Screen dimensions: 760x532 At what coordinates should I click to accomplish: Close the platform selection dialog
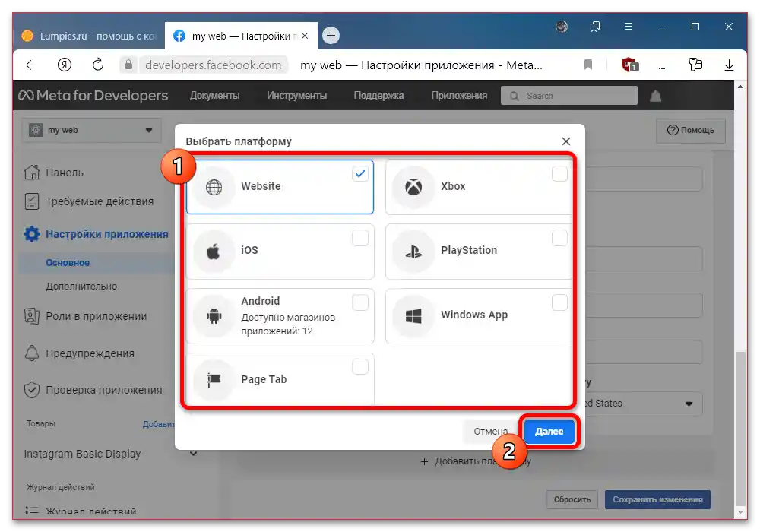(x=566, y=141)
